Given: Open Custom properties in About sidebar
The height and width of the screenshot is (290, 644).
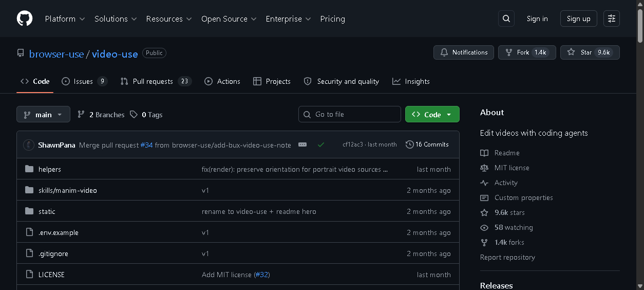Looking at the screenshot, I should (517, 197).
